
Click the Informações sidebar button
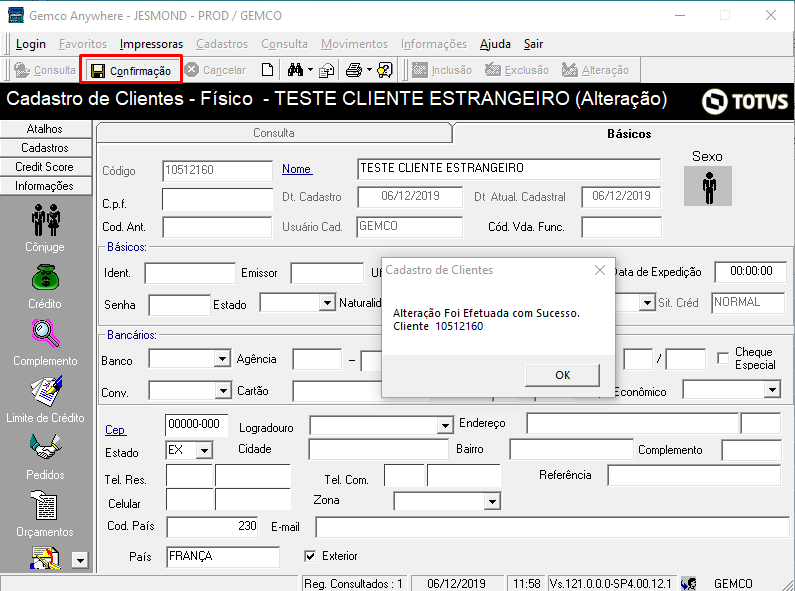pyautogui.click(x=45, y=186)
